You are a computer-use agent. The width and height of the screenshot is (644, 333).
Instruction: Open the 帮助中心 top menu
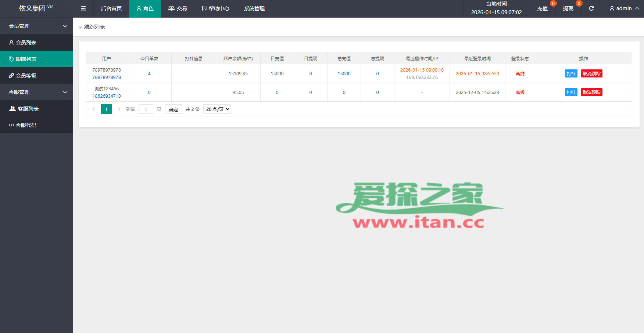(215, 8)
